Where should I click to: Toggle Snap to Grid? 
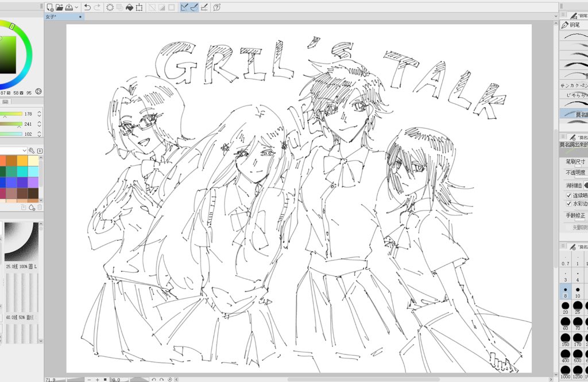pos(204,7)
